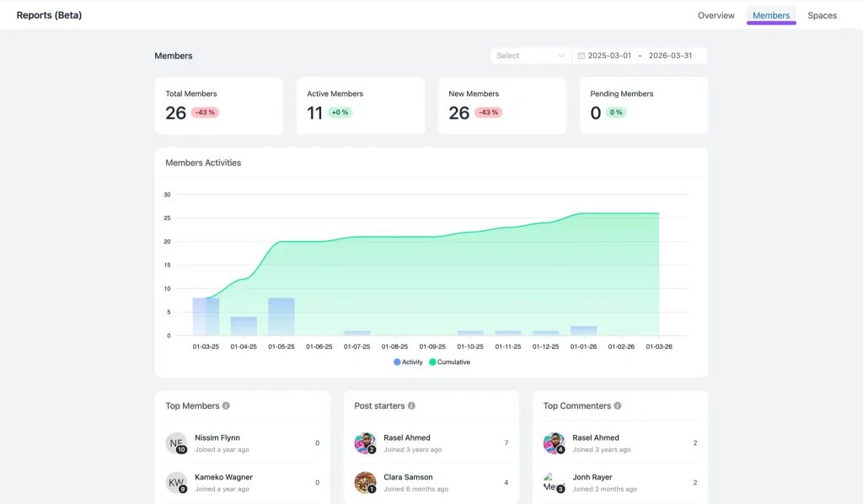
Task: Open the Select dropdown filter
Action: coord(531,56)
